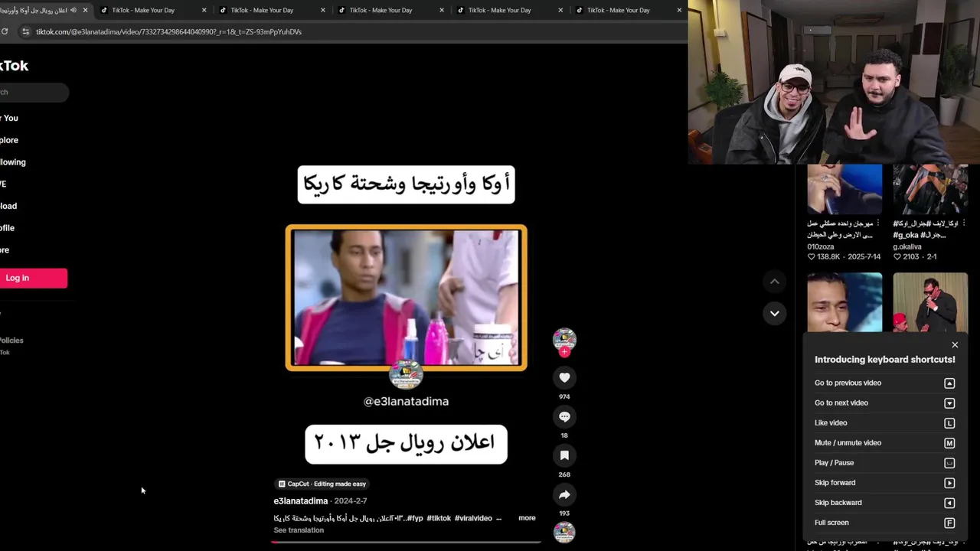980x551 pixels.
Task: Click the address bar URL
Action: [168, 31]
